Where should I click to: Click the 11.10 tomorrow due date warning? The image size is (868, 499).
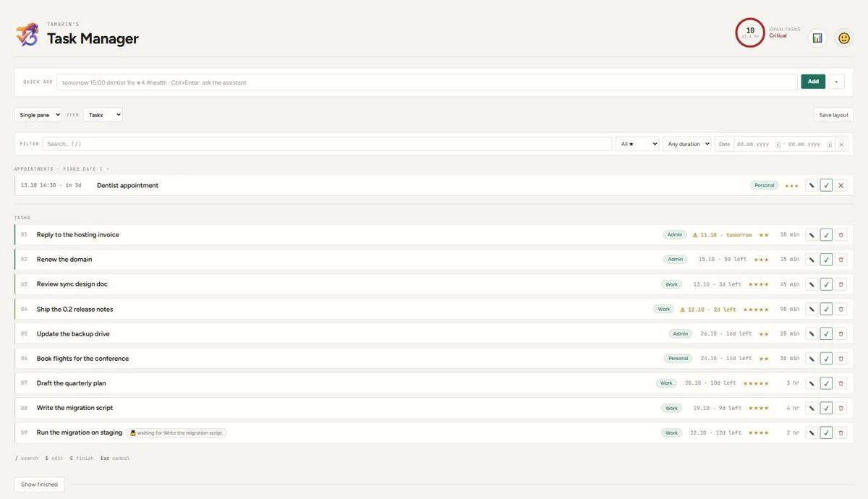point(722,235)
